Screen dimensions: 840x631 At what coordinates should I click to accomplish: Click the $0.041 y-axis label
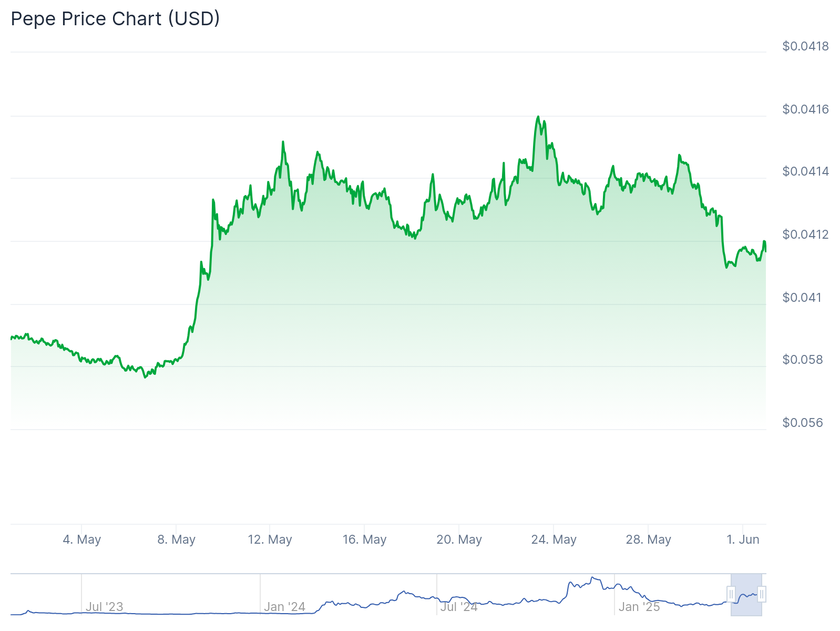pos(802,298)
